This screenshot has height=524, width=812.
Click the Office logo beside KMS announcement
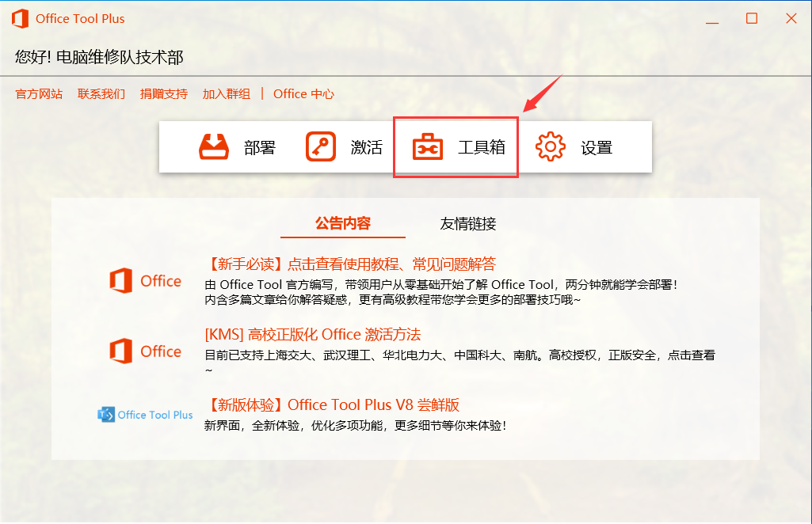(x=146, y=351)
